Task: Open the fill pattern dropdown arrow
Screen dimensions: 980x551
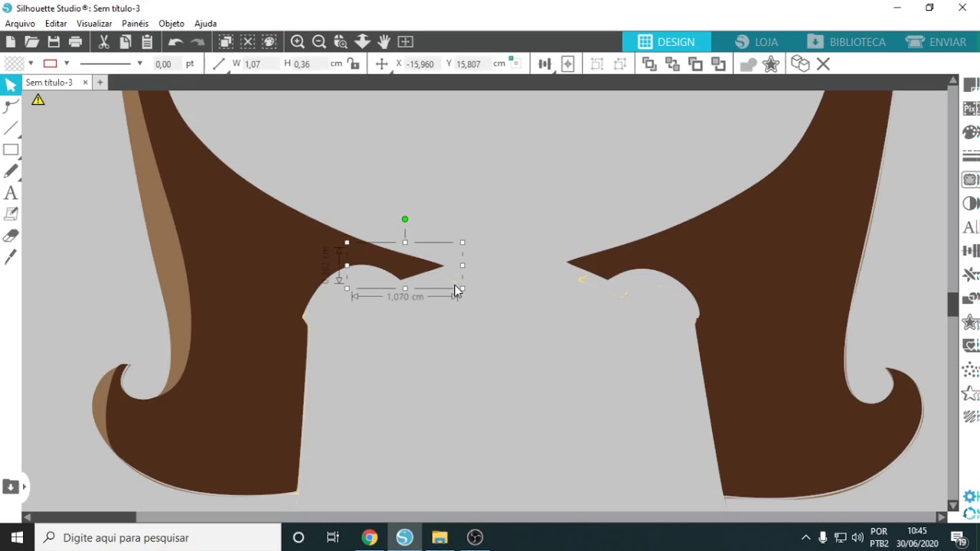Action: point(31,64)
